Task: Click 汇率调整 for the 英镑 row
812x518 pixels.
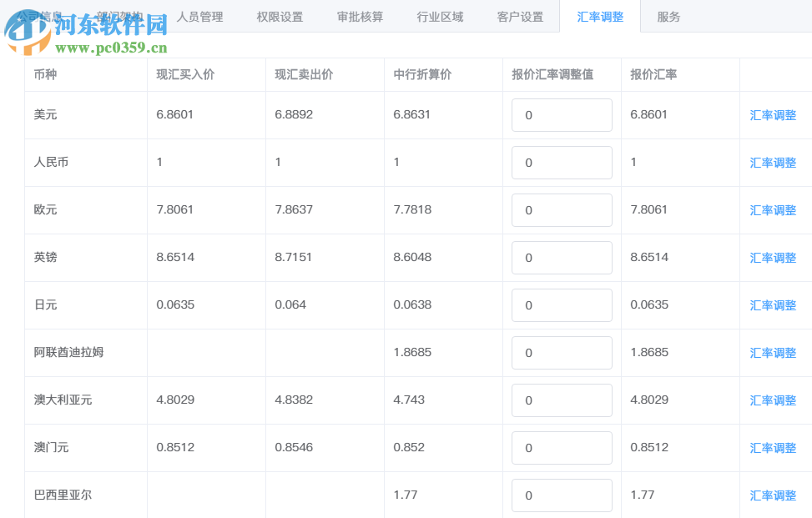Action: [x=774, y=257]
